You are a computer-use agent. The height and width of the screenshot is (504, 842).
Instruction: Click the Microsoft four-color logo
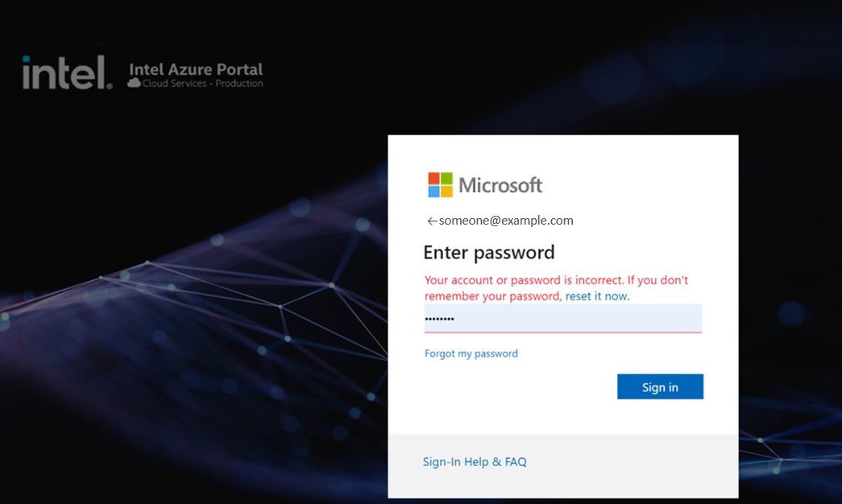tap(440, 185)
